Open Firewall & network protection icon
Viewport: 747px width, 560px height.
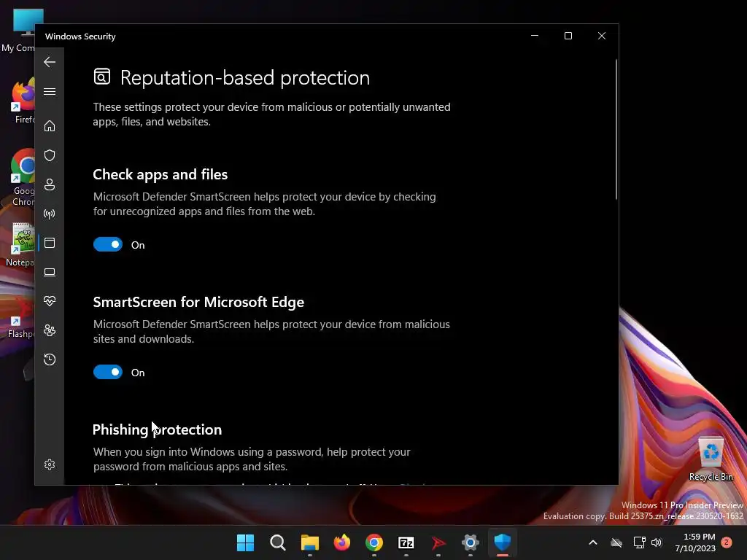(x=50, y=214)
